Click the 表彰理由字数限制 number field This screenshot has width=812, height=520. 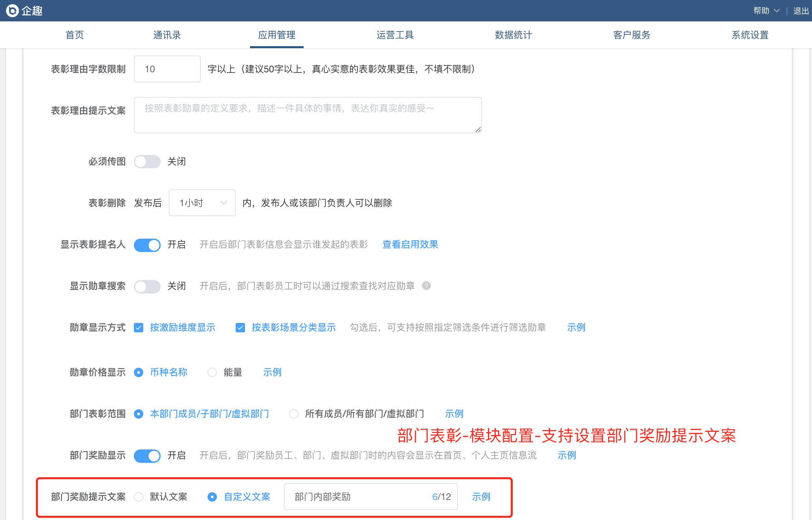(167, 69)
